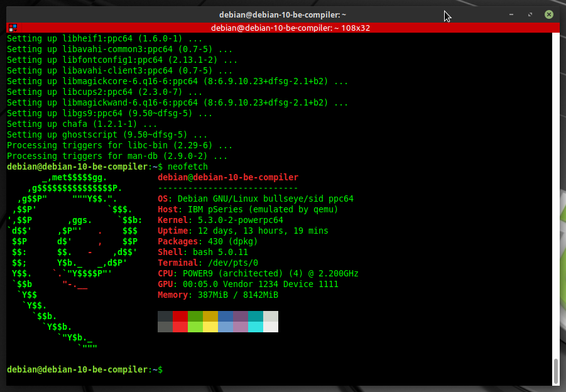This screenshot has height=392, width=566.
Task: Click the 'Setting up libmagickcore-6.q16-6' line
Action: pyautogui.click(x=177, y=81)
